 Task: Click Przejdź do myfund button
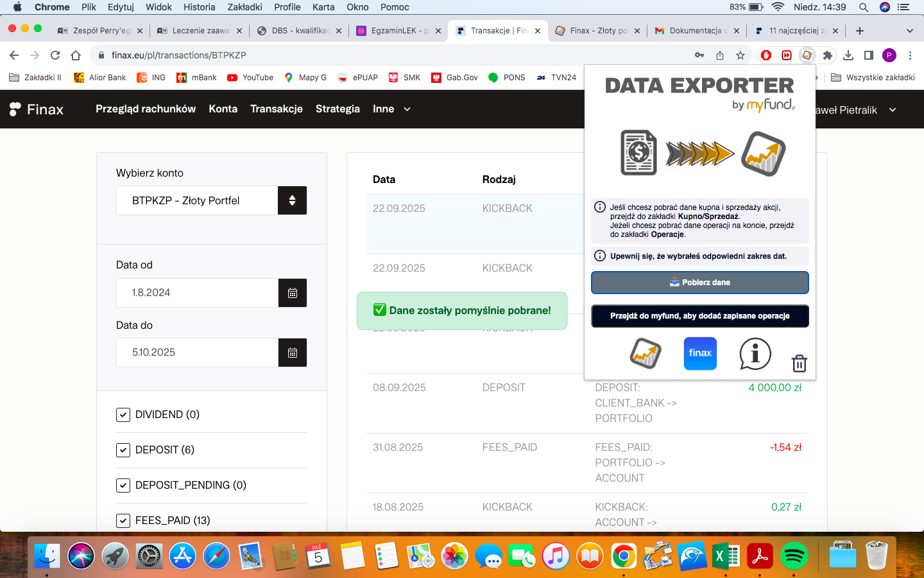click(x=699, y=316)
